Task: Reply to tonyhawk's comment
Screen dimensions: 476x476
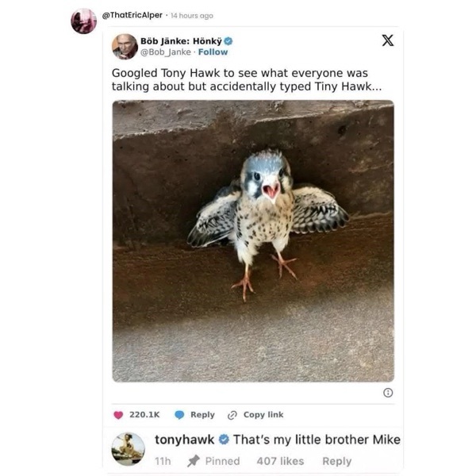Action: [336, 461]
